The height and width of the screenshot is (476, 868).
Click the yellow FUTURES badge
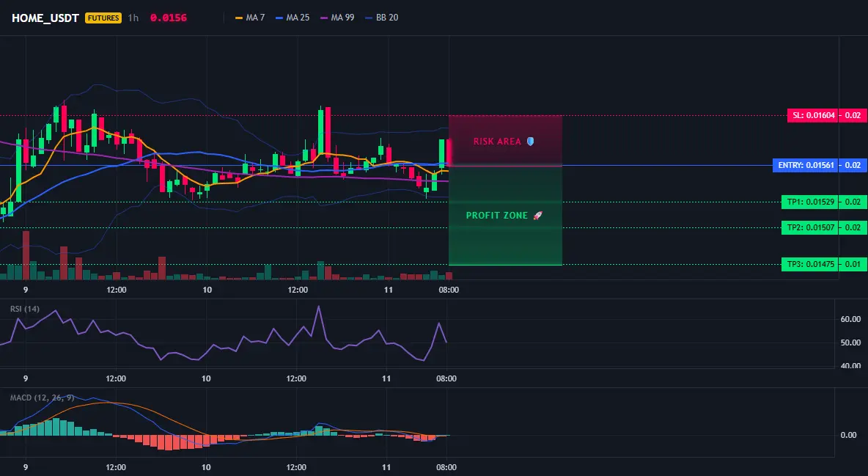coord(103,18)
